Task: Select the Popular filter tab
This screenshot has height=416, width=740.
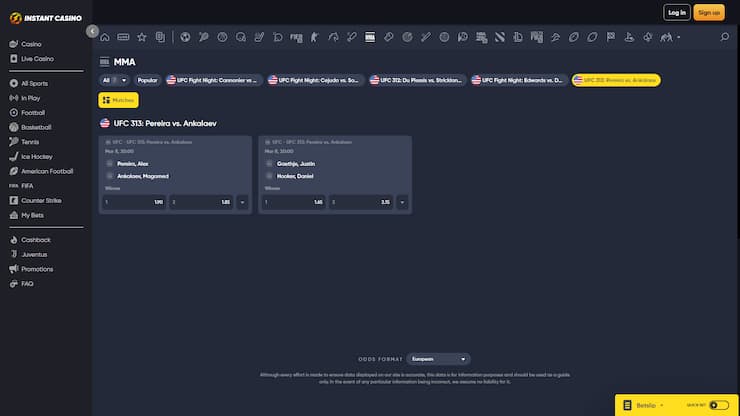Action: tap(148, 80)
